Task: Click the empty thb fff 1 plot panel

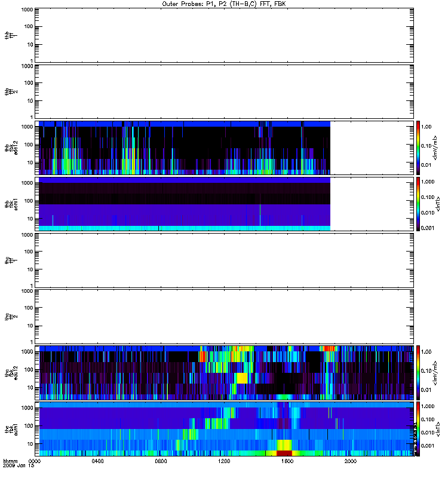Action: [224, 35]
